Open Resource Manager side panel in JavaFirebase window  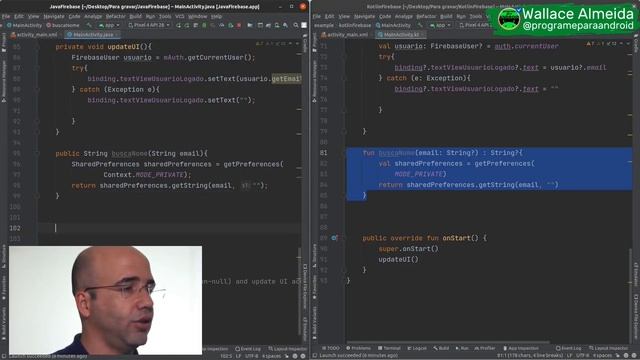(x=4, y=82)
